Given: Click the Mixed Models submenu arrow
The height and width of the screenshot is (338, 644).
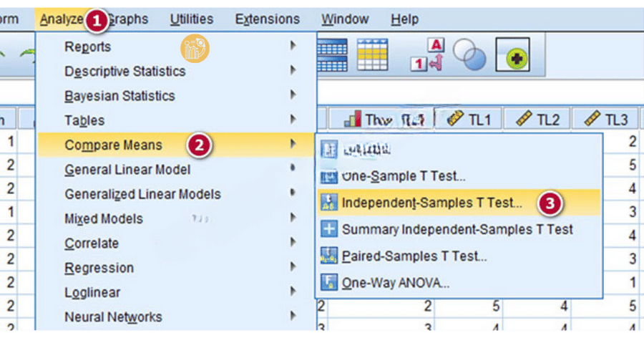Looking at the screenshot, I should point(293,217).
